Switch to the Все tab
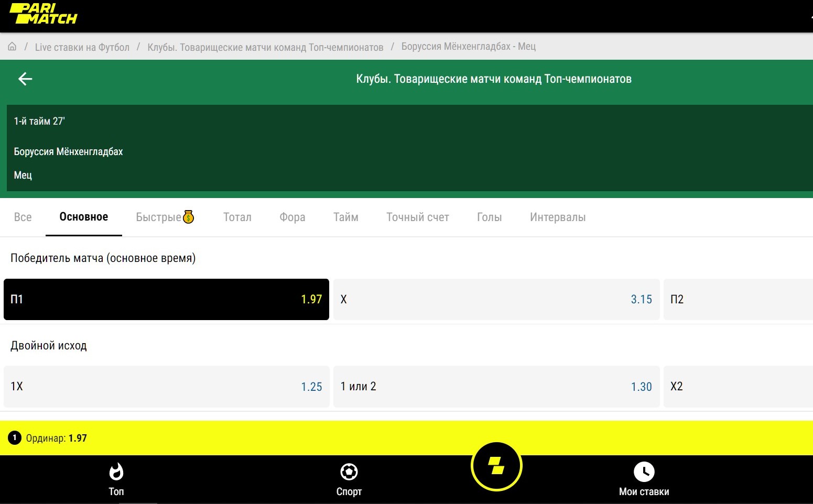The width and height of the screenshot is (813, 504). tap(23, 217)
